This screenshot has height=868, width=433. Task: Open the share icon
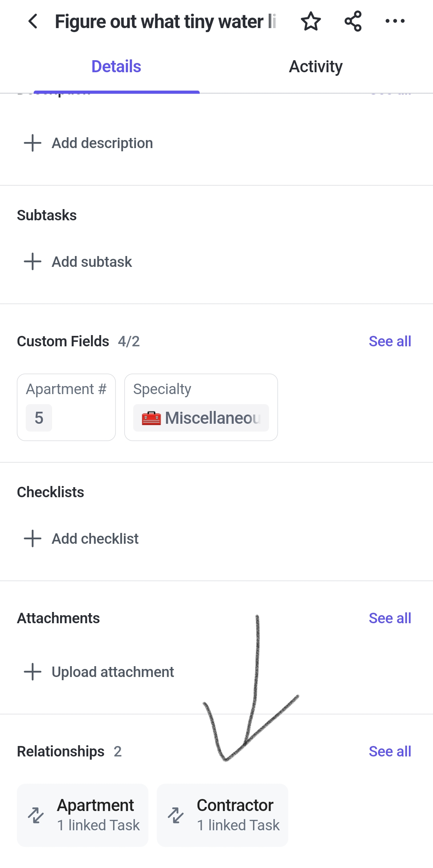(353, 21)
